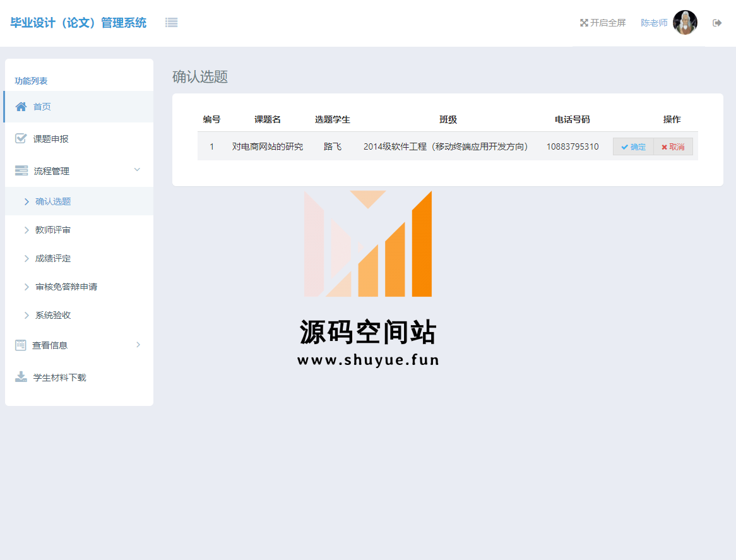Screen dimensions: 736x560
Task: Click the server icon beside 流程管理
Action: coord(21,170)
